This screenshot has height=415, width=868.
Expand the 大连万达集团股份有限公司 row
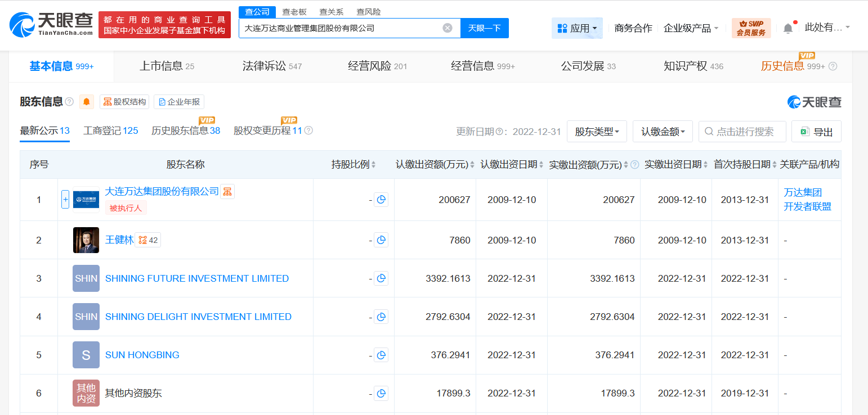coord(65,200)
